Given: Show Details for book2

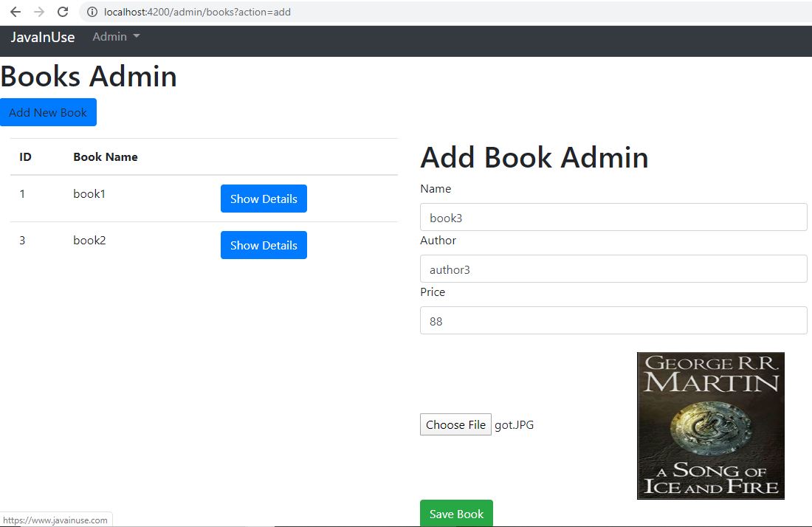Looking at the screenshot, I should (x=264, y=245).
